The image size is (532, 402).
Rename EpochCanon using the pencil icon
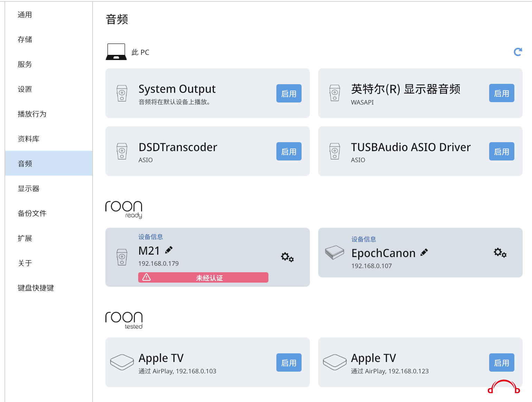pos(424,253)
